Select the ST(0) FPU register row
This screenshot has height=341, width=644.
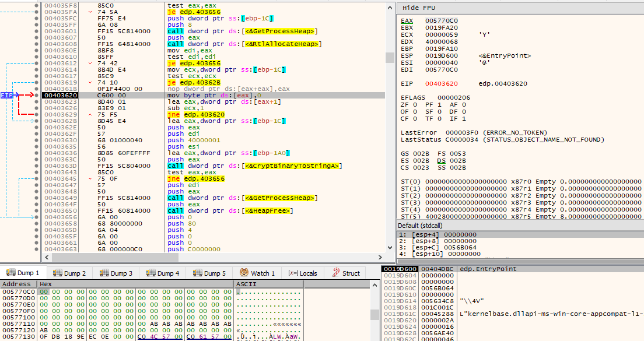point(521,181)
